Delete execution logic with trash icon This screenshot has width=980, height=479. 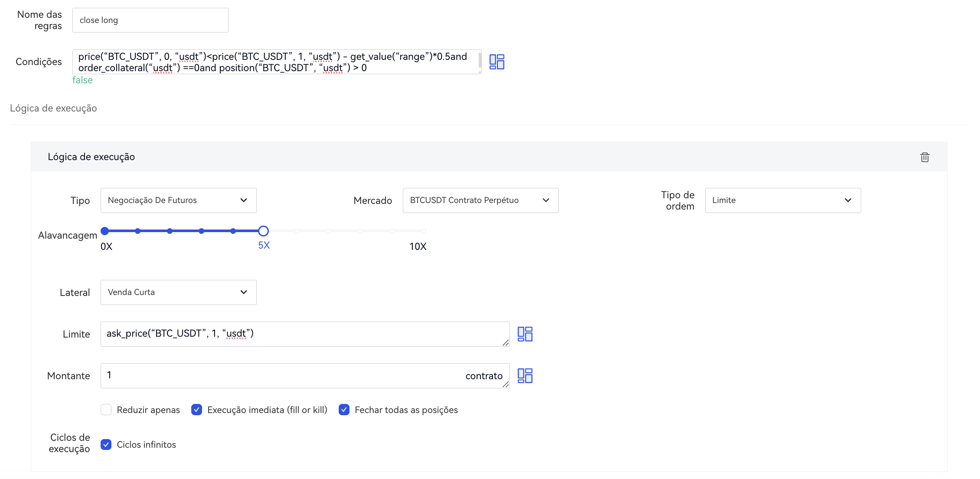[924, 157]
